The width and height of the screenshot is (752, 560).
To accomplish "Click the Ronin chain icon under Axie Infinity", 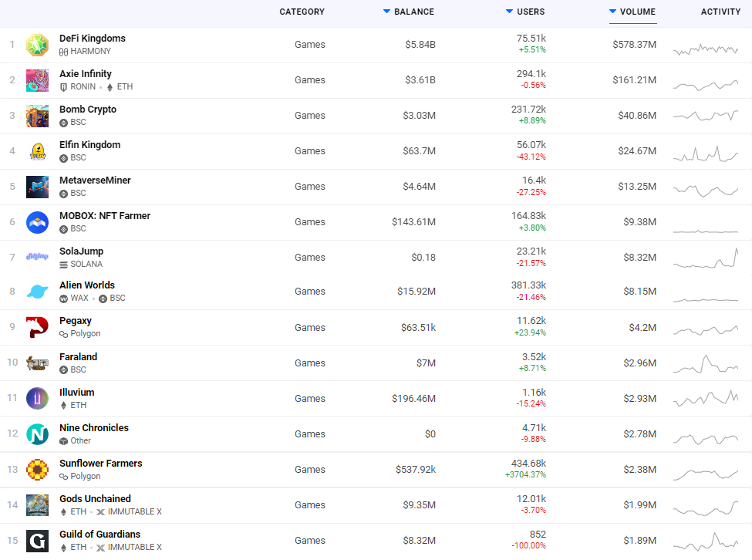I will click(x=63, y=87).
